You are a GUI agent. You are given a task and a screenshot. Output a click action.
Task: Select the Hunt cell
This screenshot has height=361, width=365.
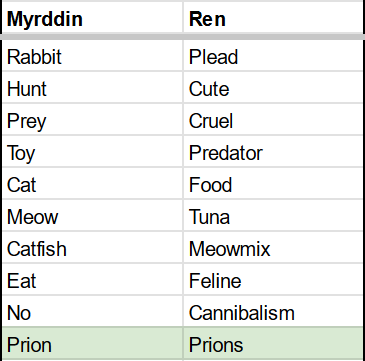click(93, 88)
